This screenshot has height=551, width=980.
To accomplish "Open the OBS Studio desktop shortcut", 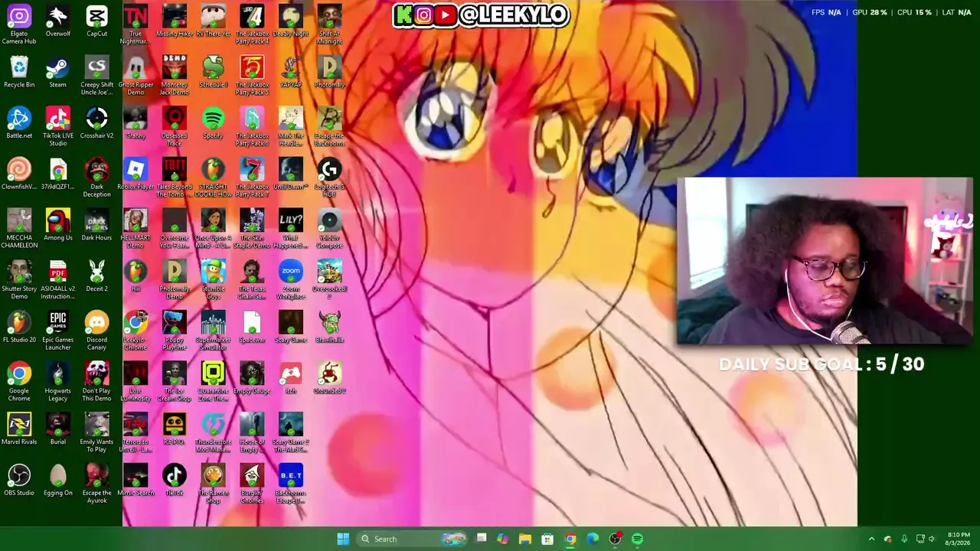I will [x=19, y=481].
